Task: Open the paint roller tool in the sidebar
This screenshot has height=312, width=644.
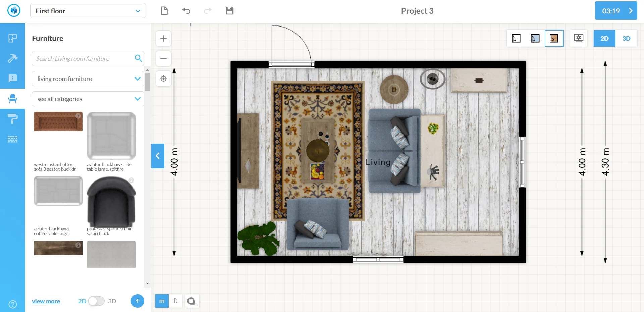Action: 12,119
